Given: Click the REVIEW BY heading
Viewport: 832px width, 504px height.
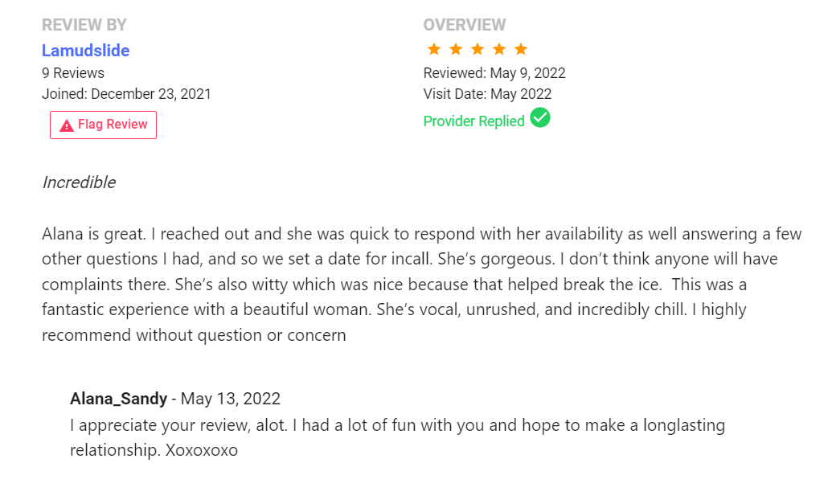Looking at the screenshot, I should click(x=84, y=24).
